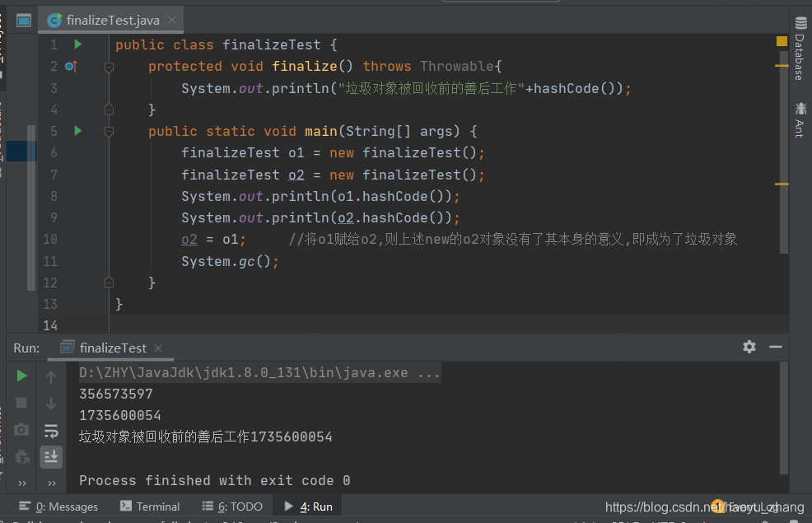The image size is (812, 523).
Task: Collapse finalize method fold marker line 2
Action: coord(109,67)
